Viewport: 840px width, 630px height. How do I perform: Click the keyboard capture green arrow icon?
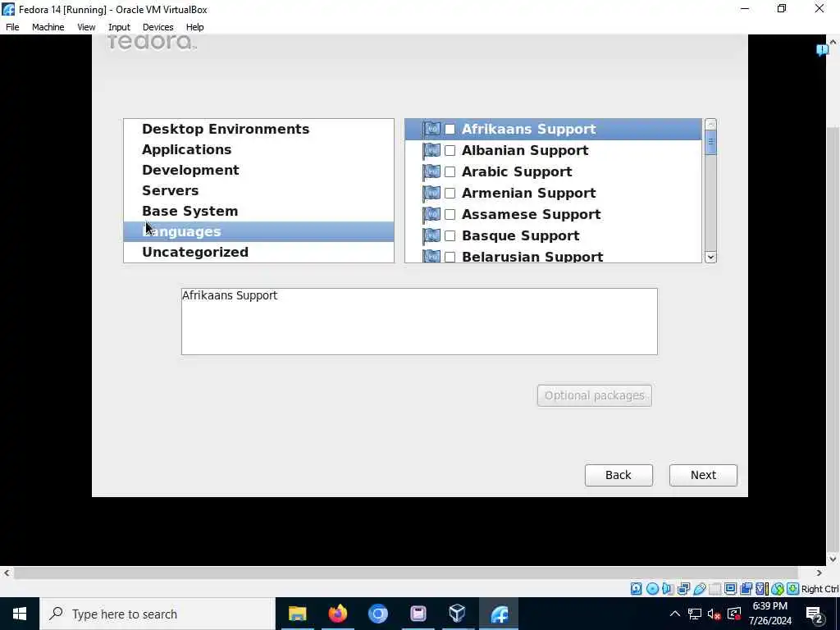793,589
